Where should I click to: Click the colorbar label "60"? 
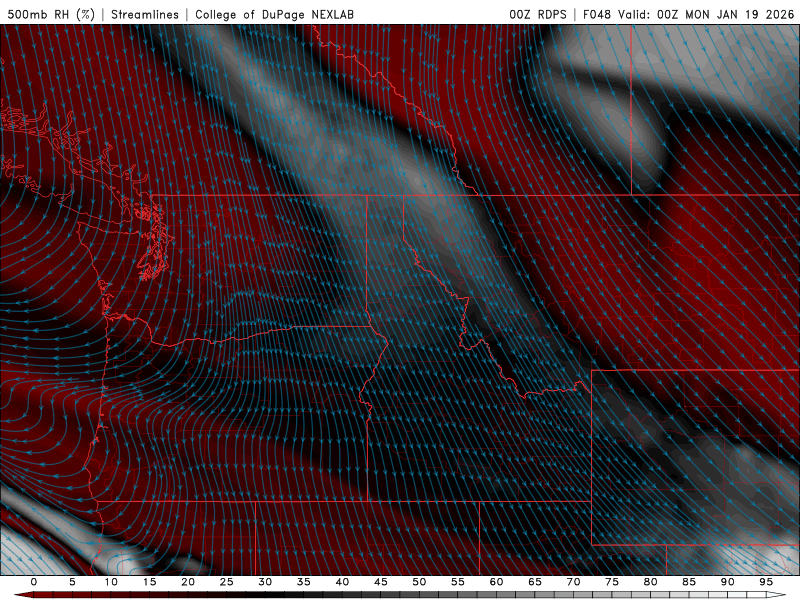[496, 582]
